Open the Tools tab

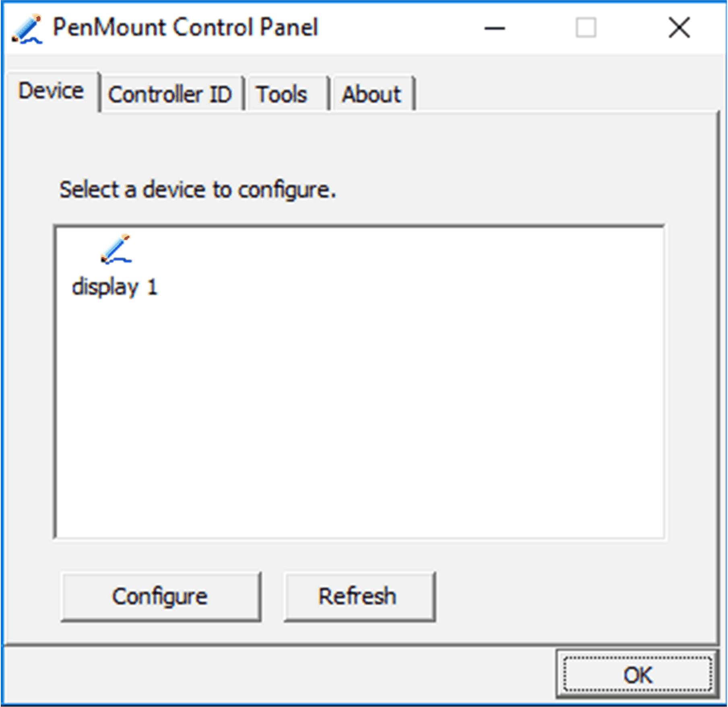[x=282, y=94]
